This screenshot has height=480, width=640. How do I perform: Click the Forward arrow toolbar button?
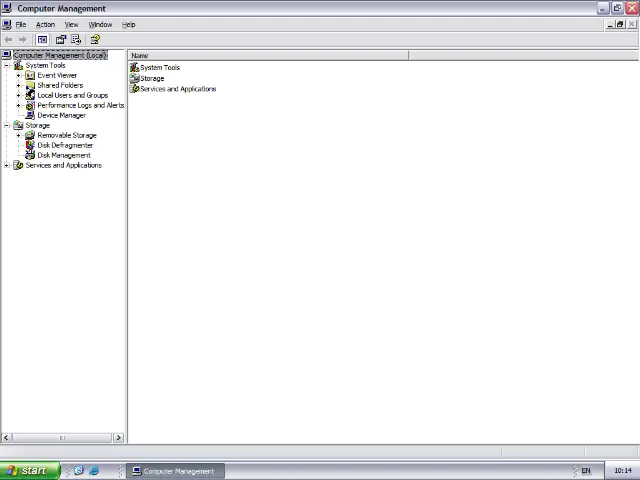tap(22, 40)
